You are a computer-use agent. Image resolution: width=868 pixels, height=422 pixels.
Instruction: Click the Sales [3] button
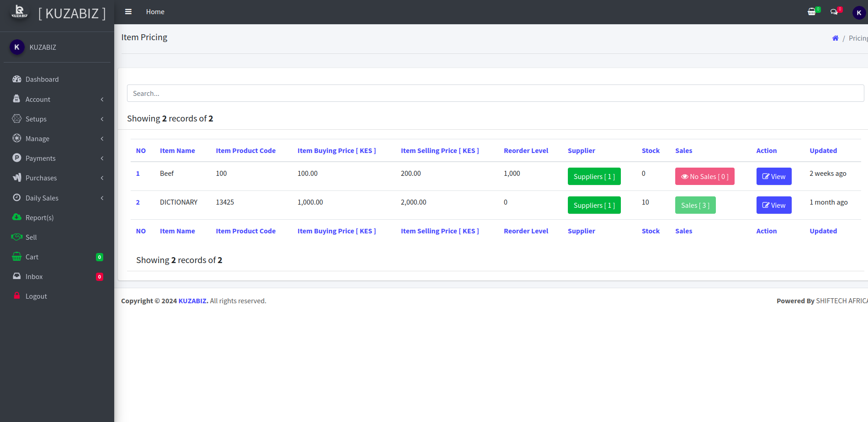(695, 206)
